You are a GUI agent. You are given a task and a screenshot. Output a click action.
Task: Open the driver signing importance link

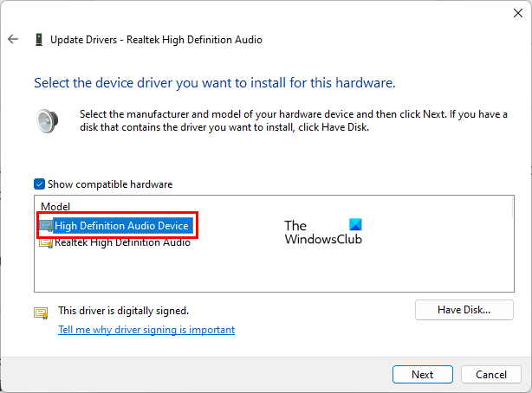pyautogui.click(x=146, y=330)
